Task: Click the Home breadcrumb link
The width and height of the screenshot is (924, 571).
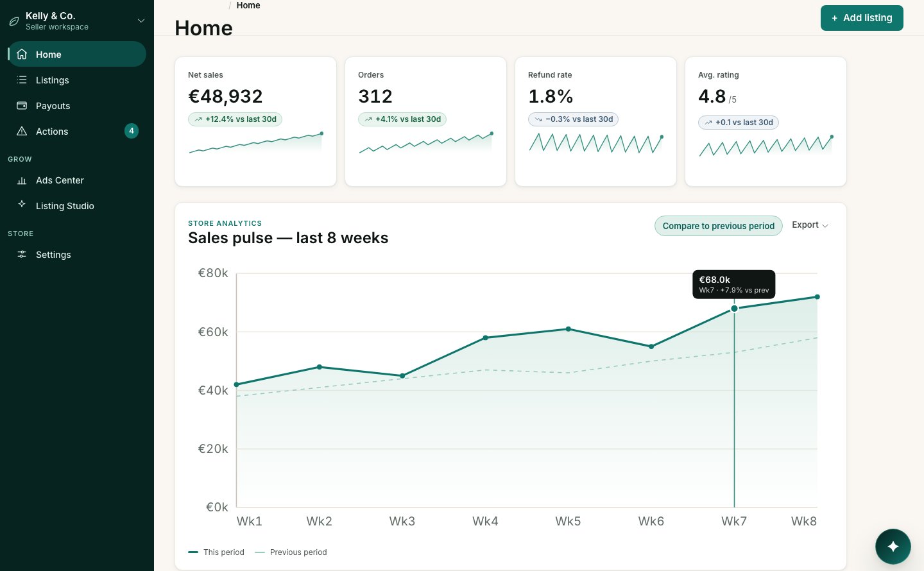Action: (248, 5)
